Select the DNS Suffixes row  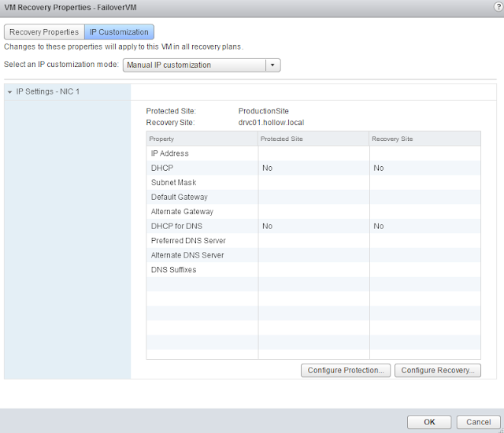[x=313, y=270]
